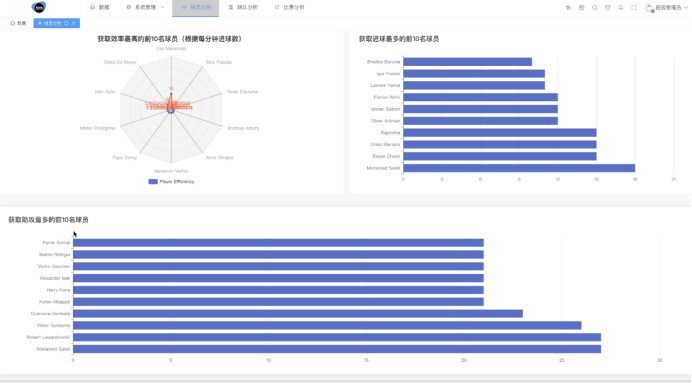This screenshot has height=383, width=692.
Task: Click the Lamine Yamal goals bar
Action: (x=474, y=86)
